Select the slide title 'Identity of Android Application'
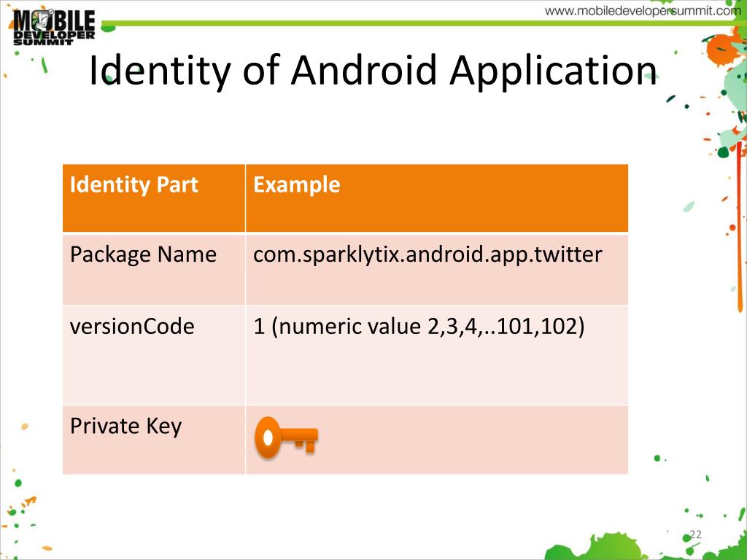The image size is (747, 560). tap(373, 70)
